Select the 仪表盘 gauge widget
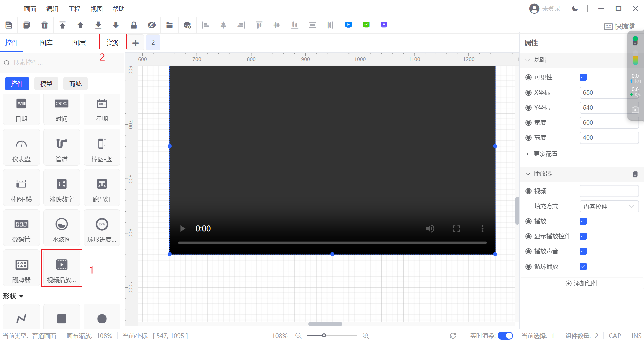The width and height of the screenshot is (644, 342). pyautogui.click(x=21, y=148)
